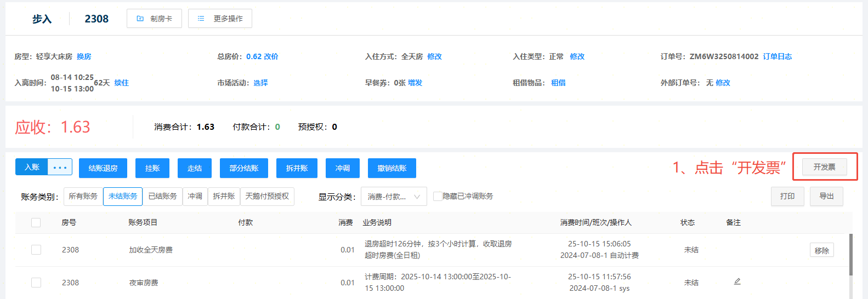The width and height of the screenshot is (868, 299).
Task: Click the 撤销结账 button
Action: pos(392,168)
